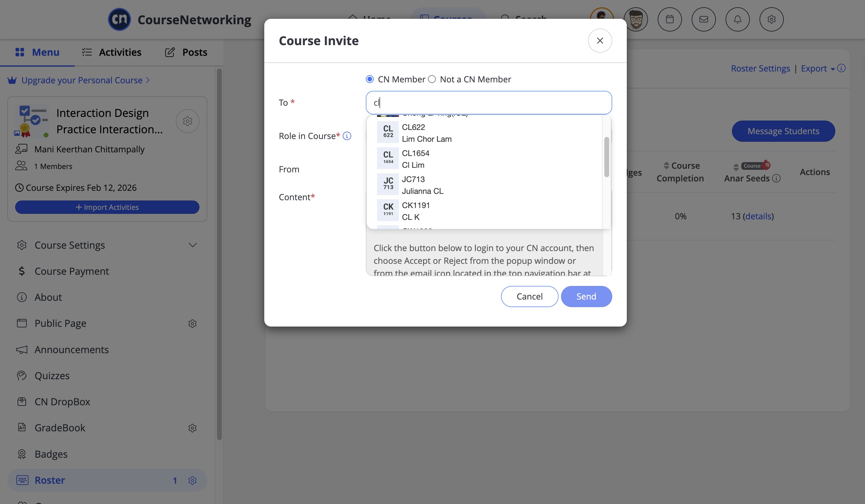Open the Announcements menu item
Viewport: 865px width, 504px height.
[72, 350]
